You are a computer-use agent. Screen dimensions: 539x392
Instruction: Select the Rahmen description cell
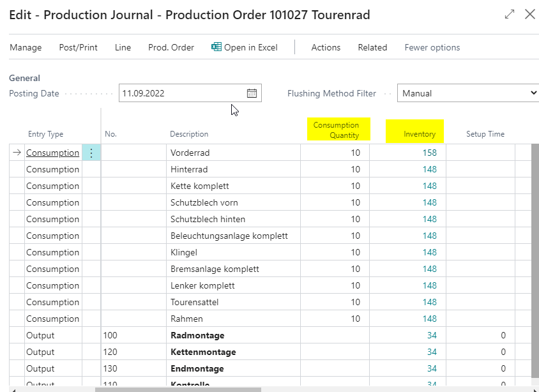click(x=233, y=319)
